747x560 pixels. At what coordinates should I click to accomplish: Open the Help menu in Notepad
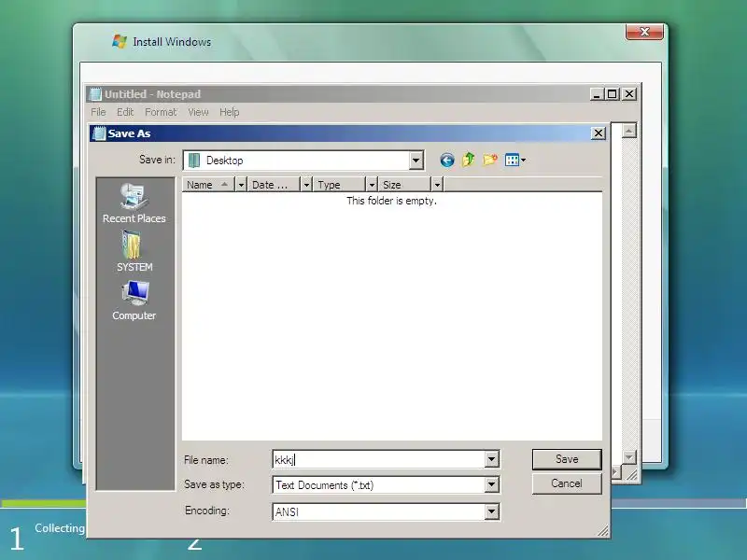click(x=229, y=112)
